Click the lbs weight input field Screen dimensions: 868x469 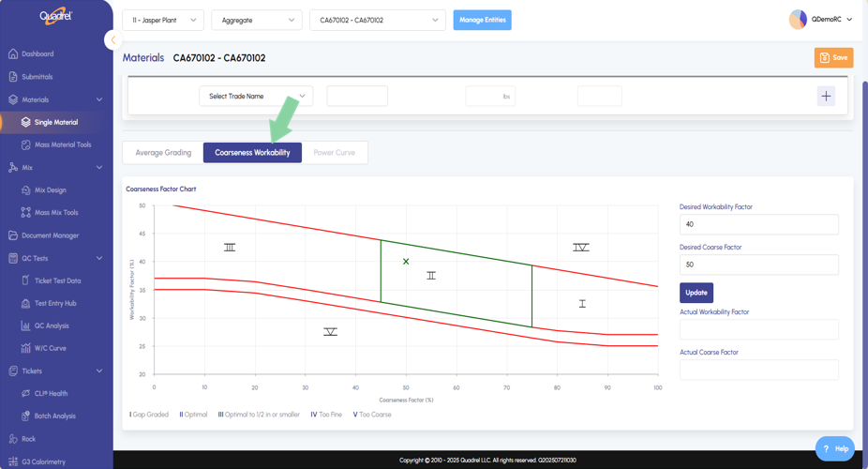490,96
